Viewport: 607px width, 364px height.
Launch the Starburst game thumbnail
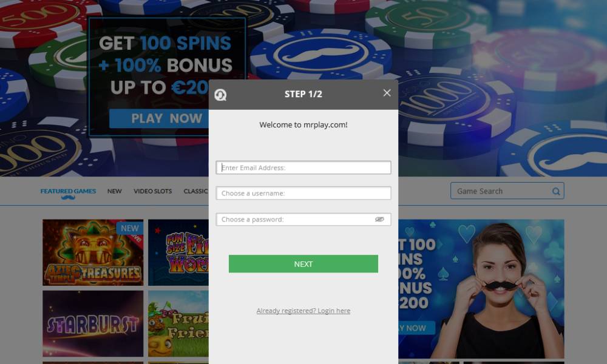[93, 324]
